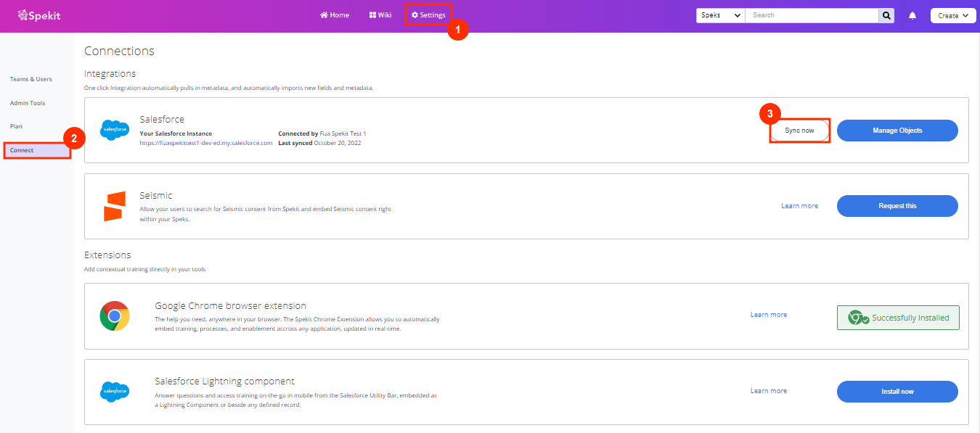
Task: Open Seismic Learn more link
Action: coord(799,206)
